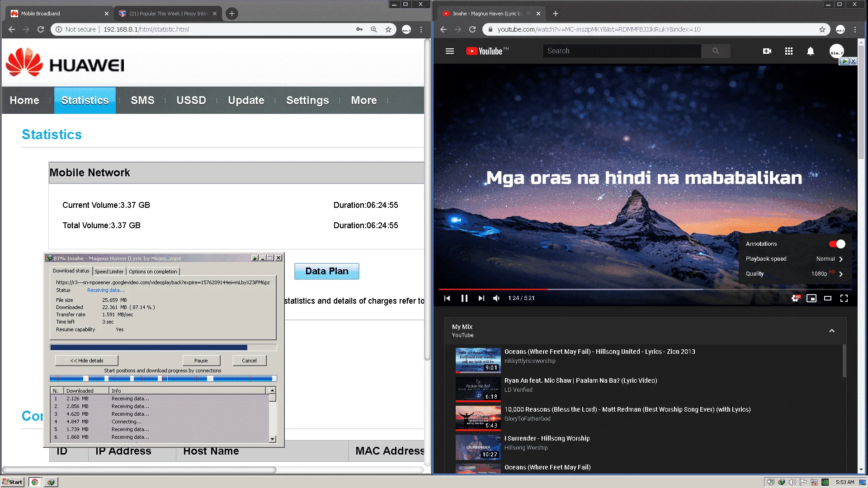Open the Windows Start button

[x=13, y=482]
